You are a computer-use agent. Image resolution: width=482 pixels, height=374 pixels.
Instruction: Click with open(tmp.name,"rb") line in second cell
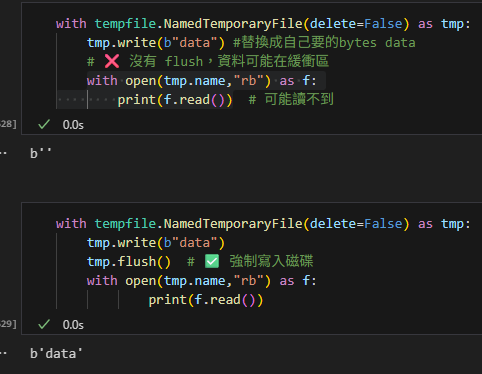[202, 281]
